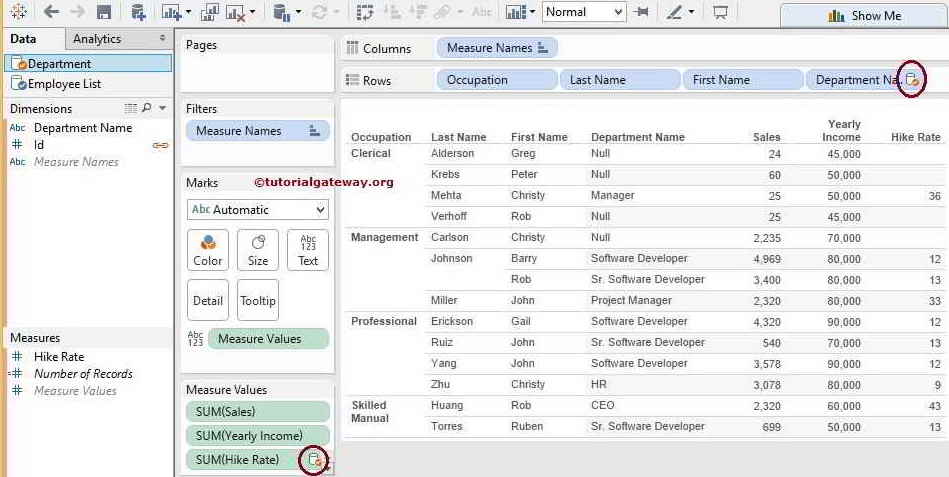This screenshot has height=477, width=949.
Task: Switch Dimensions to grid view icon
Action: 131,108
